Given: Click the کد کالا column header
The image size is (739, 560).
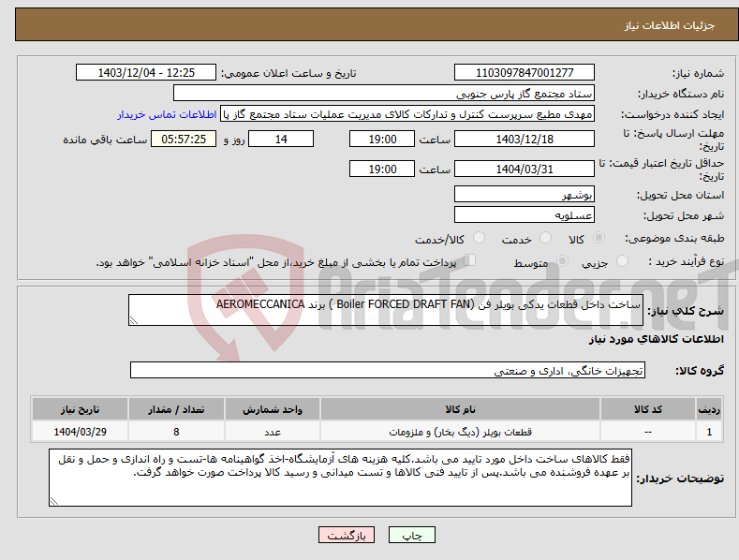Looking at the screenshot, I should [x=647, y=409].
